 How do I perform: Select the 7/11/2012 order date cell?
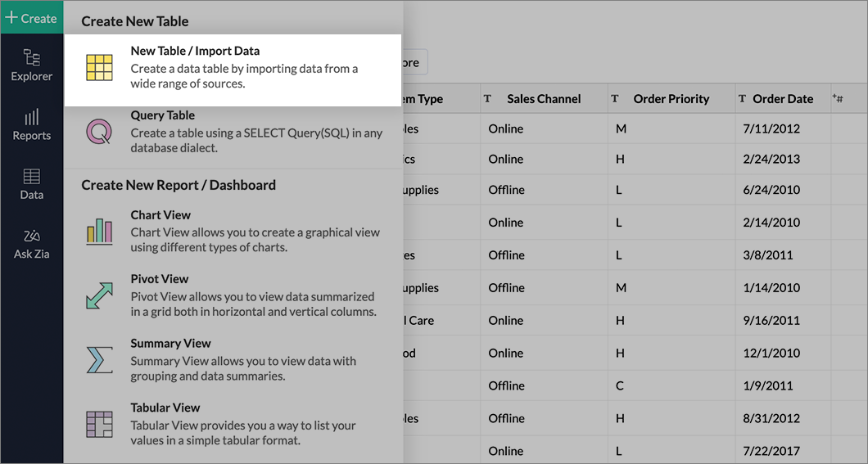click(x=771, y=128)
